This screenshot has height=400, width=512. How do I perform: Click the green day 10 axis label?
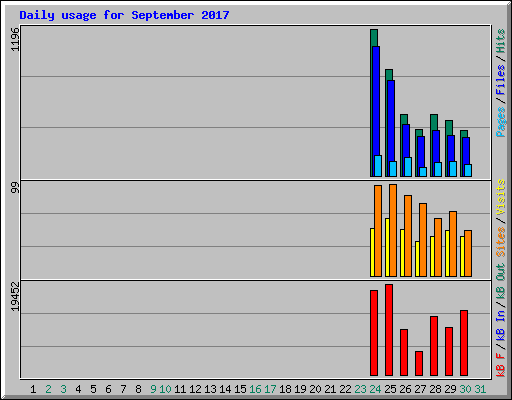pyautogui.click(x=165, y=389)
